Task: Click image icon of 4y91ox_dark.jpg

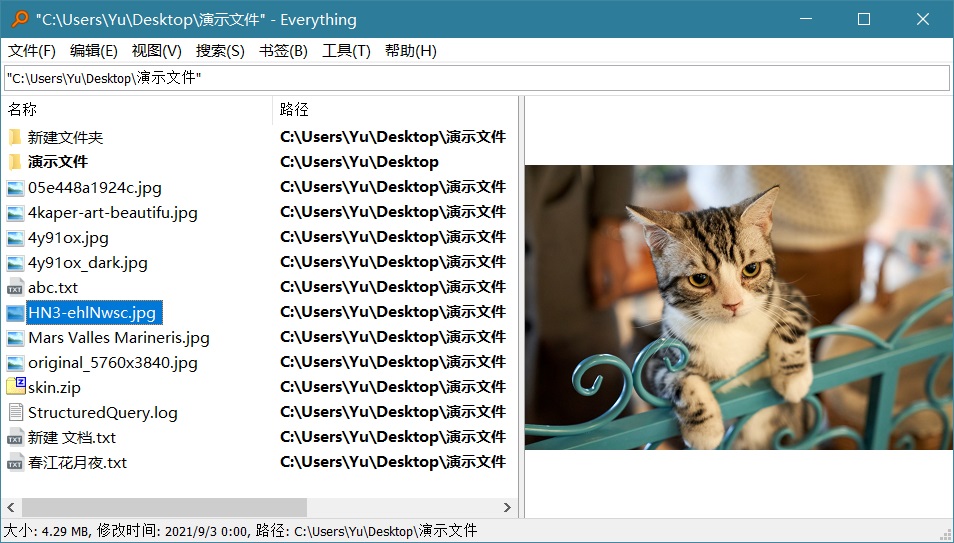Action: [x=15, y=263]
